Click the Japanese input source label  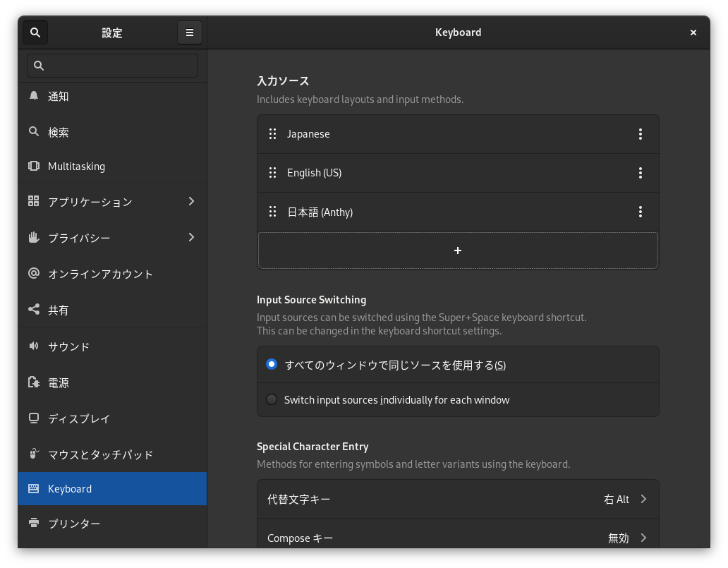[x=308, y=134]
